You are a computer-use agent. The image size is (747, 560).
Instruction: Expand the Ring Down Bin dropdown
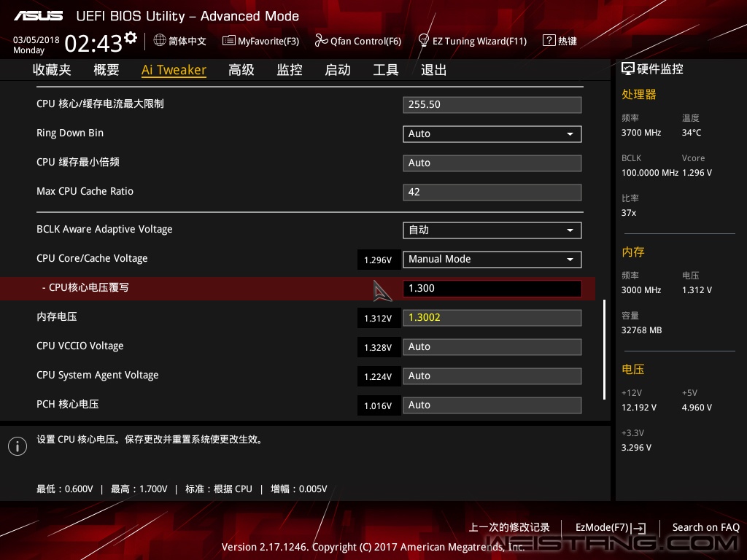492,134
